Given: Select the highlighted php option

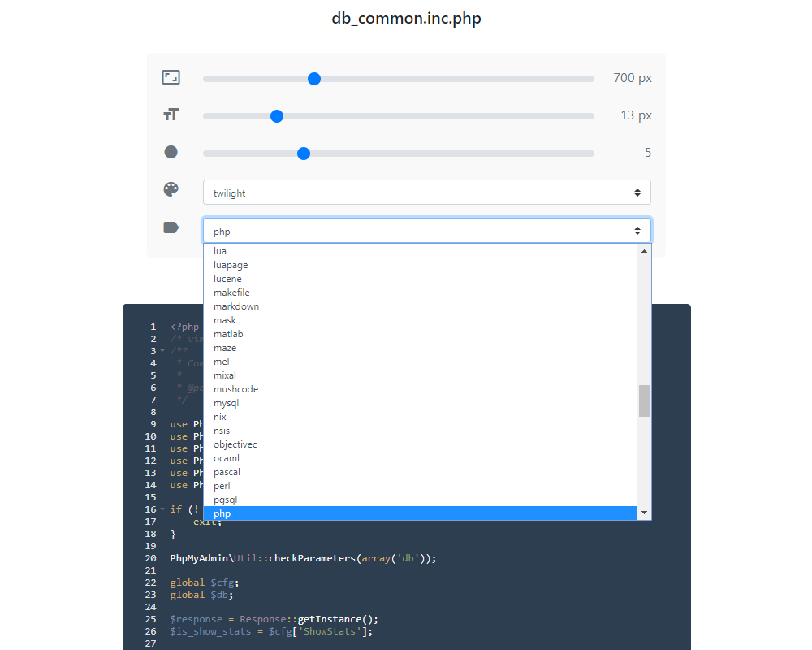Looking at the screenshot, I should tap(222, 513).
